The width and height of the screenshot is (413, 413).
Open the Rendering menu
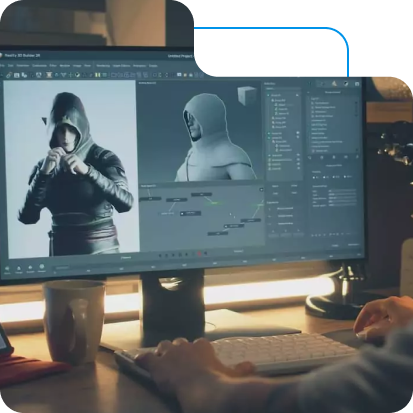[x=103, y=66]
